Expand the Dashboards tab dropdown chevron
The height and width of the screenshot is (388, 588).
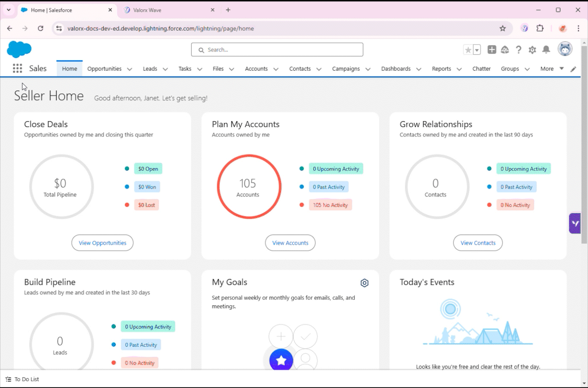pos(418,69)
